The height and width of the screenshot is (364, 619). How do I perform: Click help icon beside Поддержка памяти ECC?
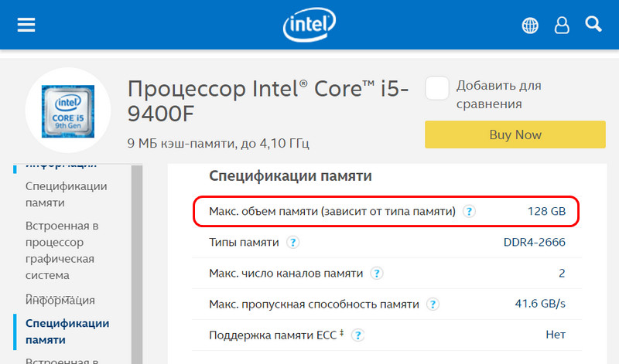click(357, 335)
